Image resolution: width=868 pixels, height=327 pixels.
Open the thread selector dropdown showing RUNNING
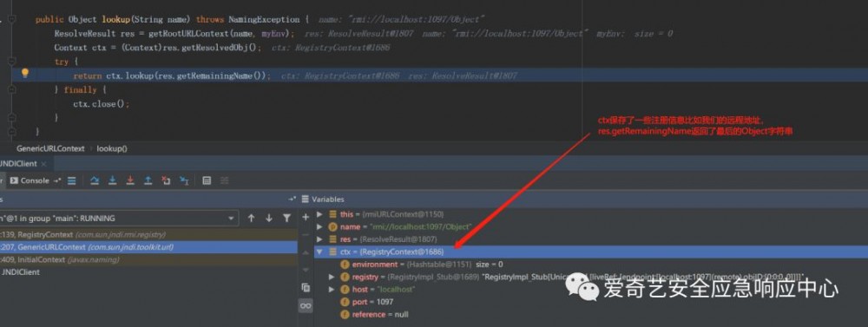pos(119,218)
